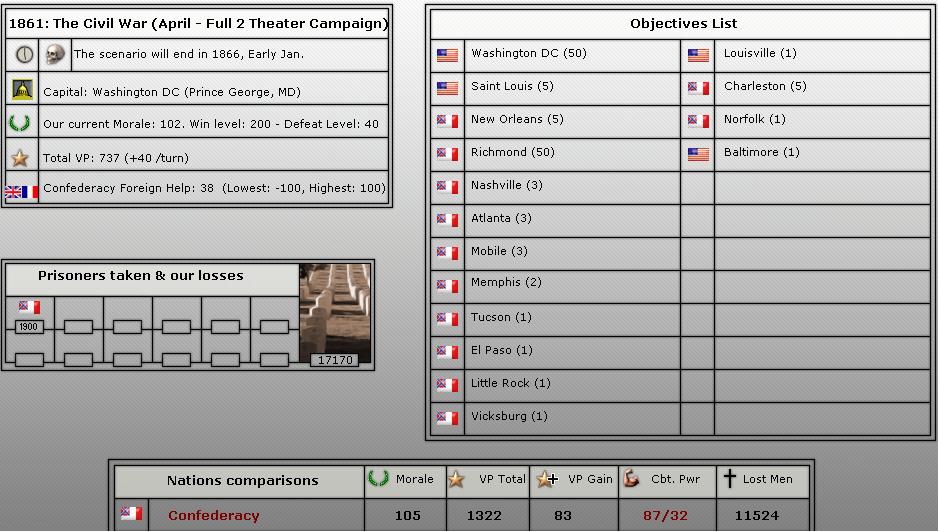The image size is (939, 532).
Task: Click the US flag next to Washington DC objective
Action: coord(447,55)
